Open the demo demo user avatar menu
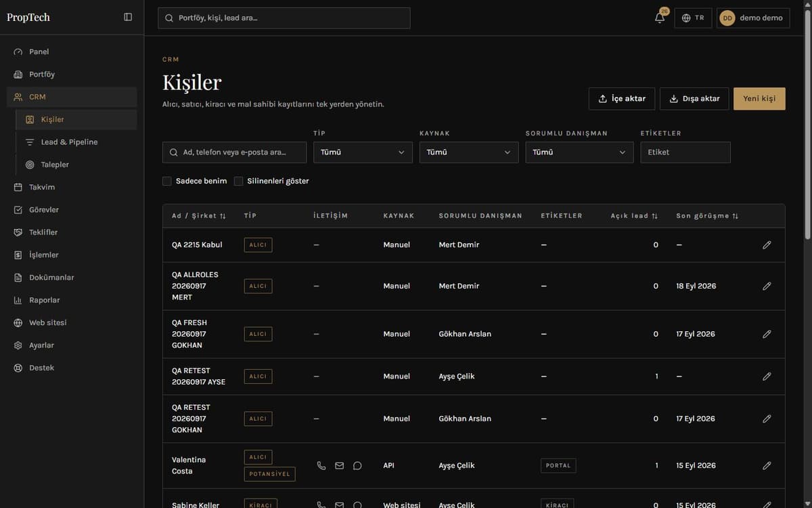 tap(753, 18)
